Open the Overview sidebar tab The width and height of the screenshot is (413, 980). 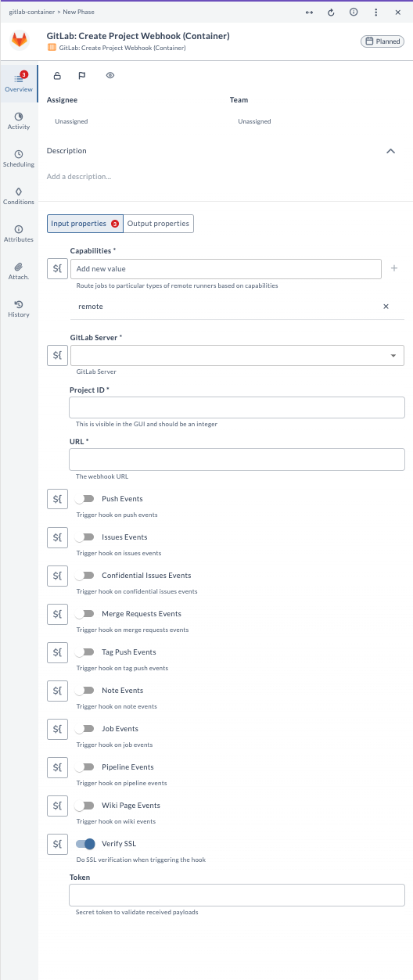click(19, 83)
